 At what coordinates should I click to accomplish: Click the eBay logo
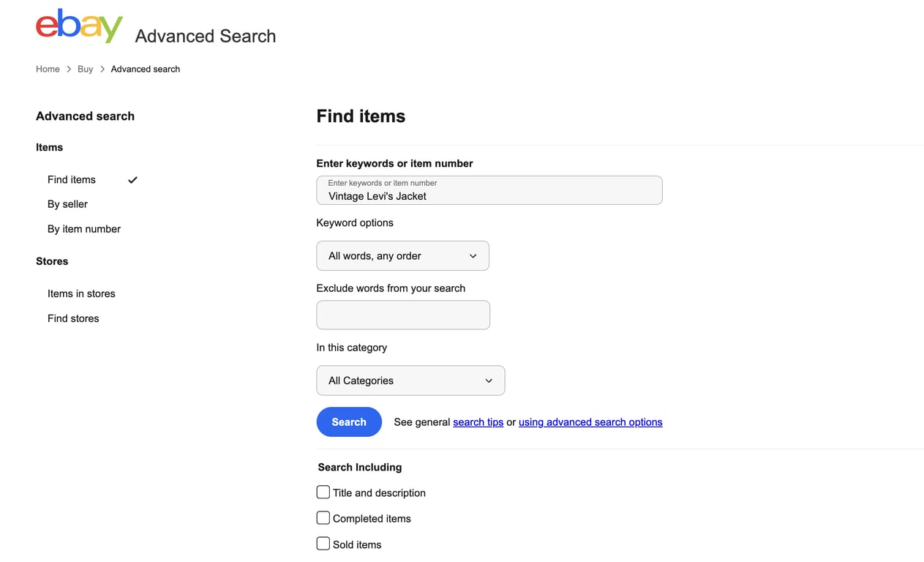[x=78, y=25]
